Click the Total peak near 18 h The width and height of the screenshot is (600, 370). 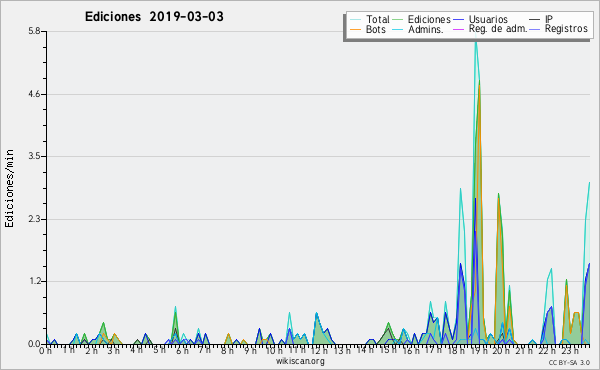(460, 189)
